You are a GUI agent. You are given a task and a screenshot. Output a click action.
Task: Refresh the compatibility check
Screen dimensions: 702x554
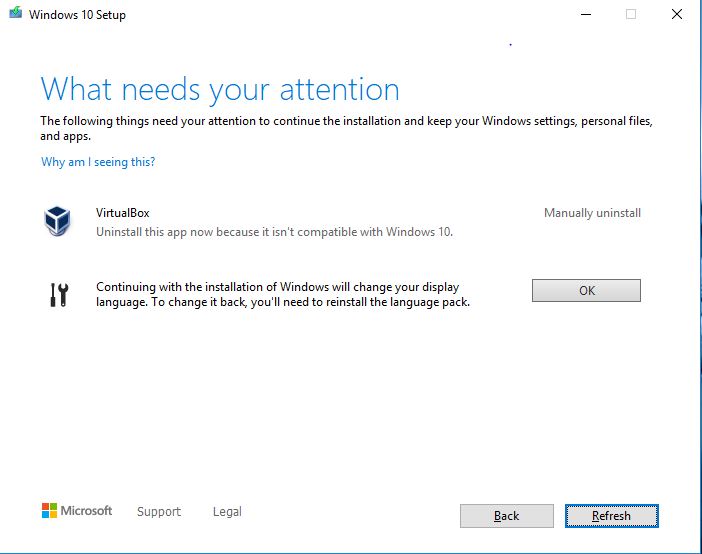[612, 516]
